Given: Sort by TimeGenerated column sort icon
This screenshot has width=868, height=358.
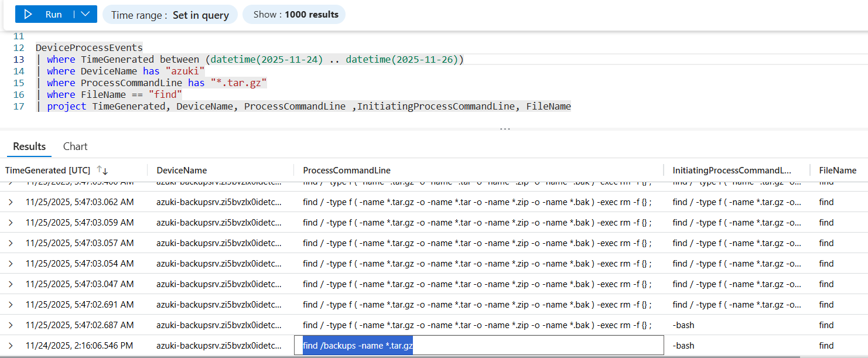Looking at the screenshot, I should tap(102, 171).
